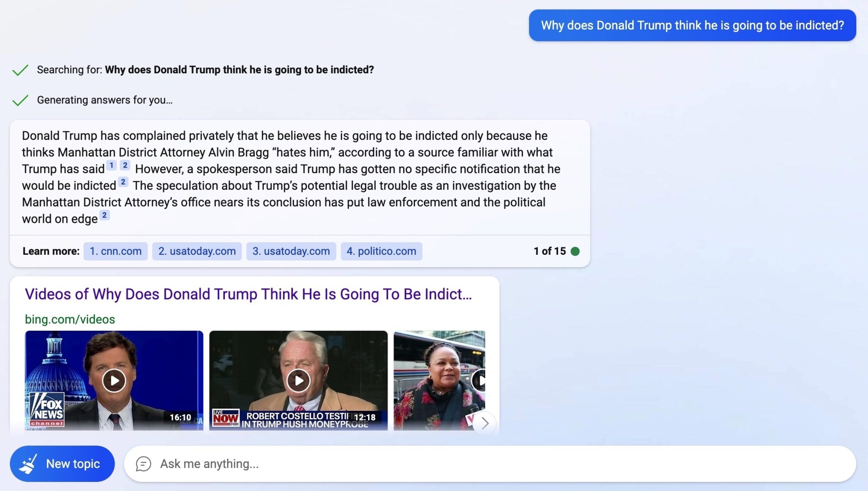Click the next arrow in the video carousel
Screen dimensions: 868x491
485,423
